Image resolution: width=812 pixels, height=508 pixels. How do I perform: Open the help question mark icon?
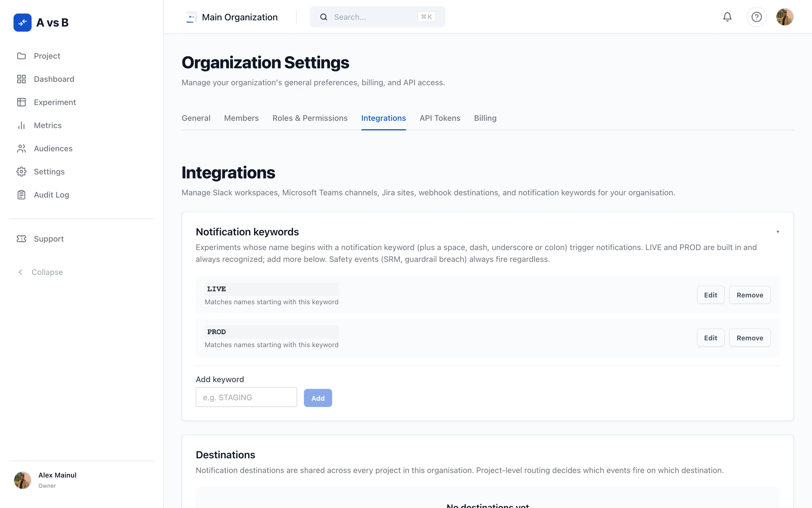tap(756, 17)
